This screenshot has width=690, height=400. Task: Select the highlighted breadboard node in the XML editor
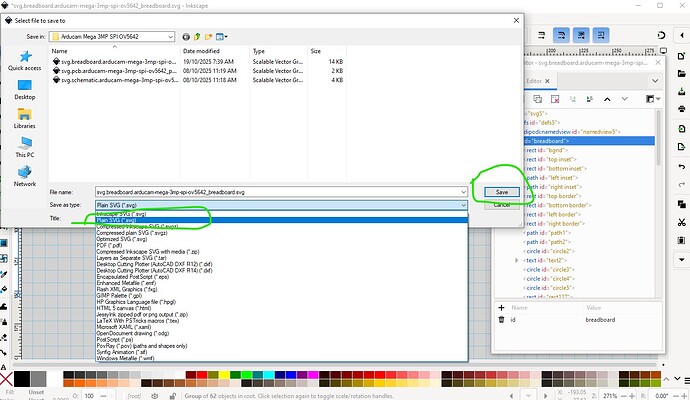coord(589,141)
